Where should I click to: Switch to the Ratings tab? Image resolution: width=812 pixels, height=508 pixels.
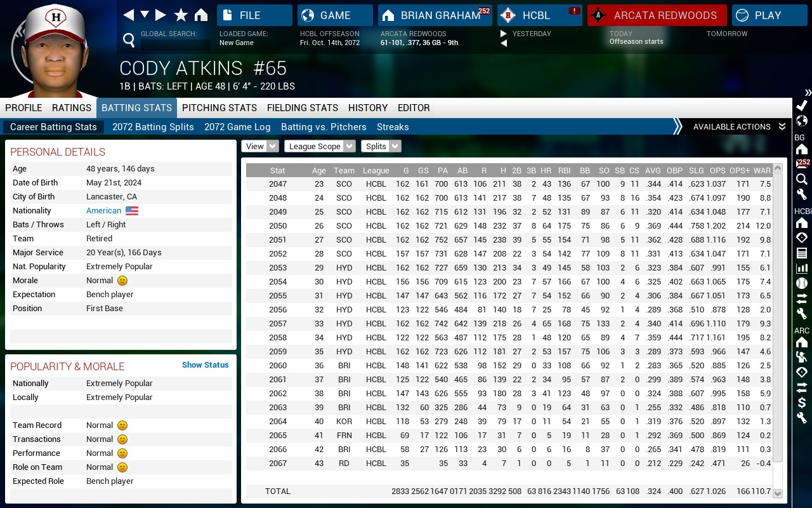[72, 108]
